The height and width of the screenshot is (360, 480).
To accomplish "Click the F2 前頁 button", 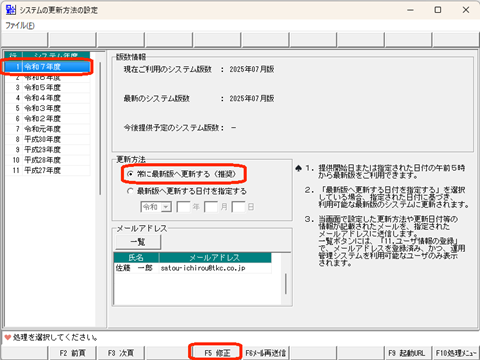I will click(72, 353).
